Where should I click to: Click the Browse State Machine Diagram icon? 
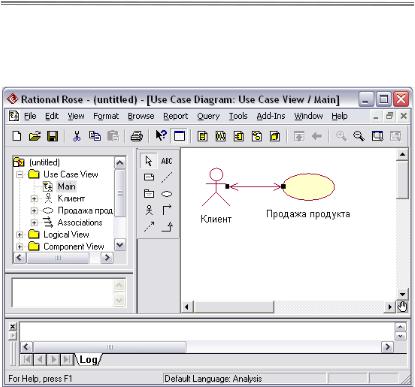(257, 136)
